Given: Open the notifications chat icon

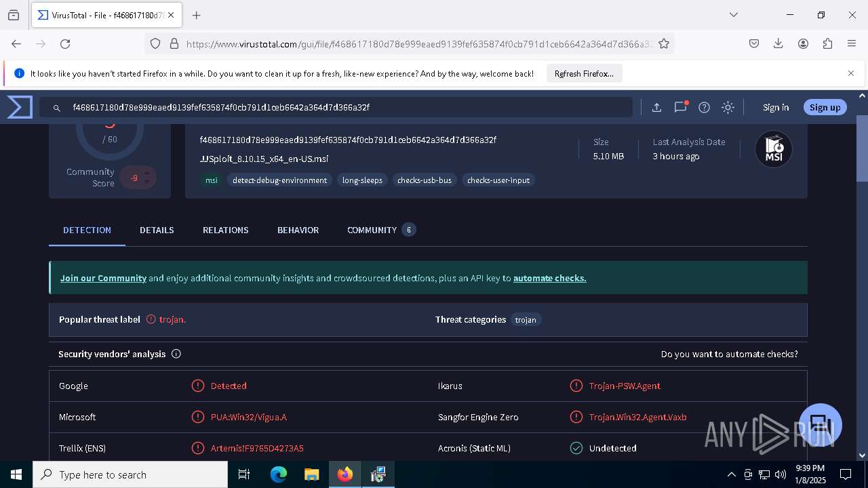Looking at the screenshot, I should 681,107.
